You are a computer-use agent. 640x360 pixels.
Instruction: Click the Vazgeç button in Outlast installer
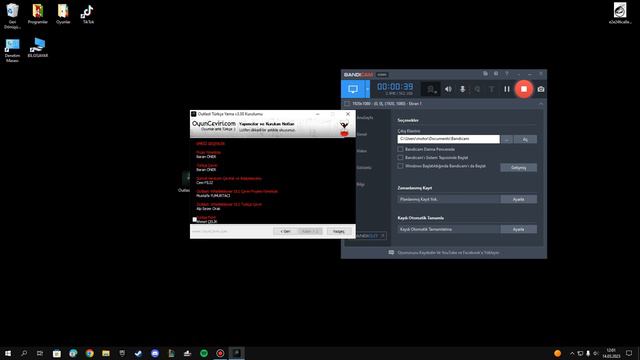coord(339,231)
